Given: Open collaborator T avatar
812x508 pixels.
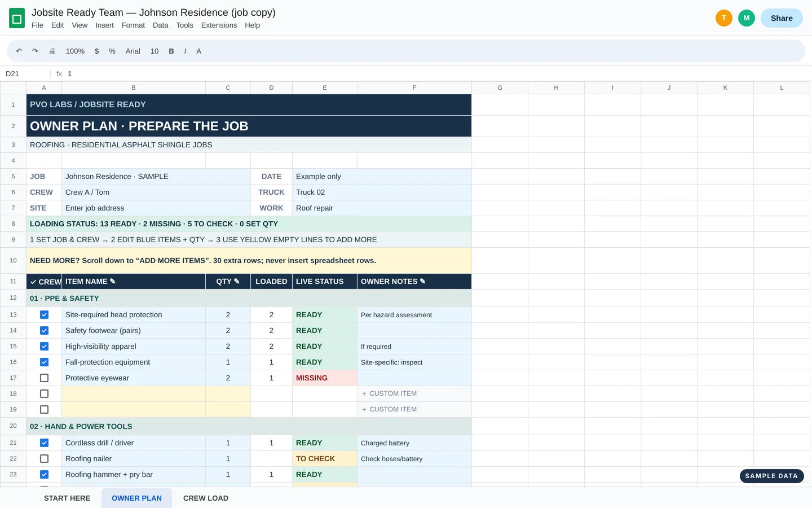Looking at the screenshot, I should point(724,18).
